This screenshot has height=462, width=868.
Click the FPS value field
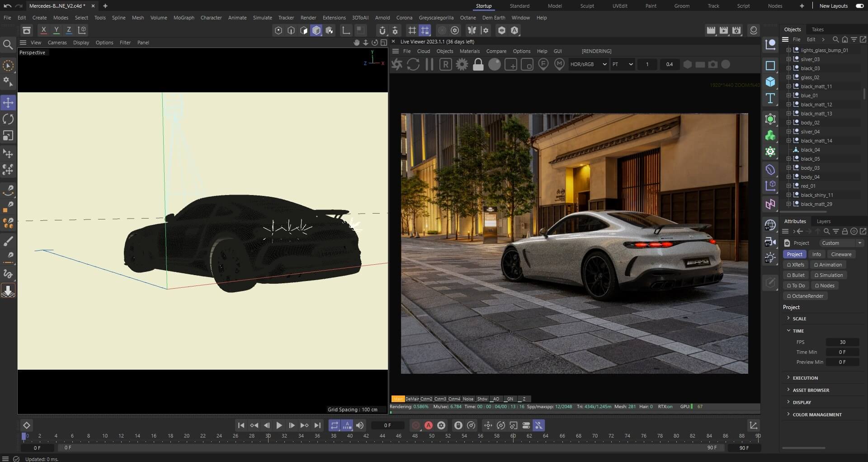[x=842, y=342]
